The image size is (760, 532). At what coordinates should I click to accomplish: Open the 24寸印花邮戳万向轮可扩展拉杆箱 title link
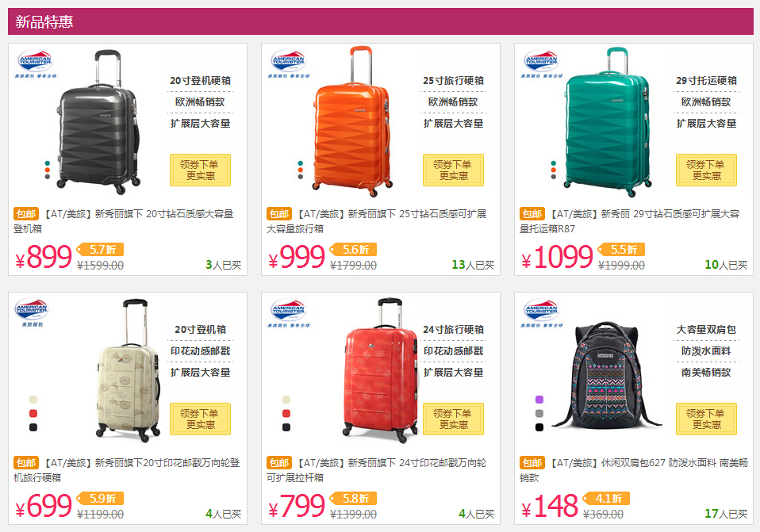(377, 470)
